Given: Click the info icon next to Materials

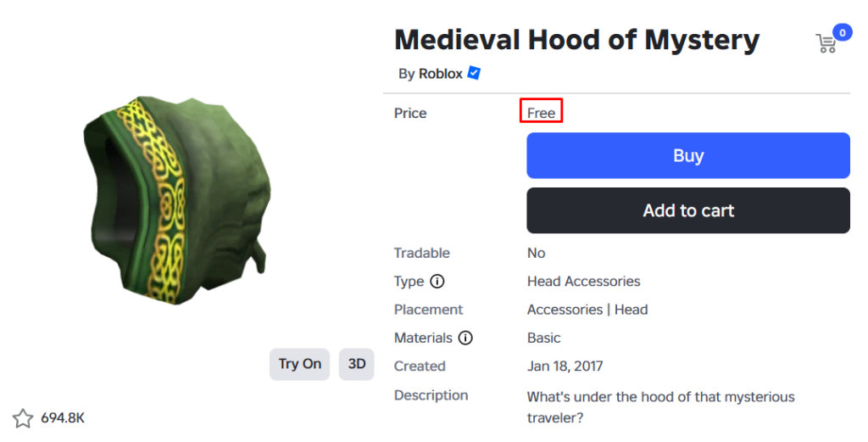Looking at the screenshot, I should point(465,338).
